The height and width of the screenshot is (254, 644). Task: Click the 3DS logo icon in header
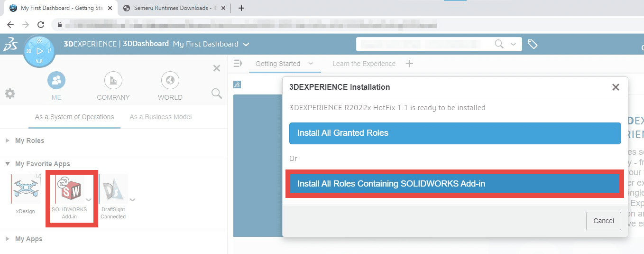tap(10, 44)
